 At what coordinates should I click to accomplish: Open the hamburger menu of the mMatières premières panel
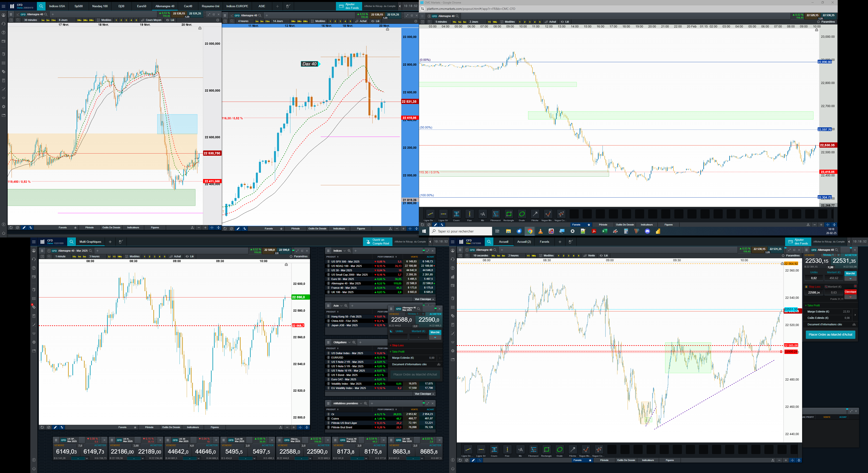(328, 403)
